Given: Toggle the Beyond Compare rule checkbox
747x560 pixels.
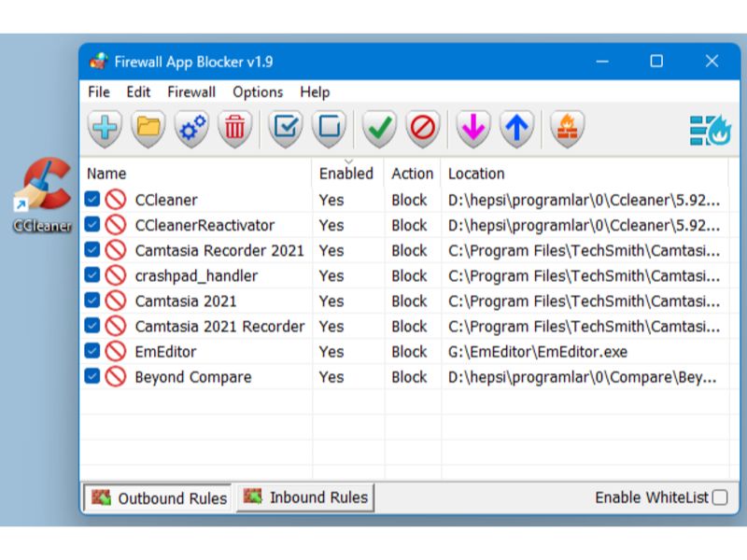Looking at the screenshot, I should point(92,376).
